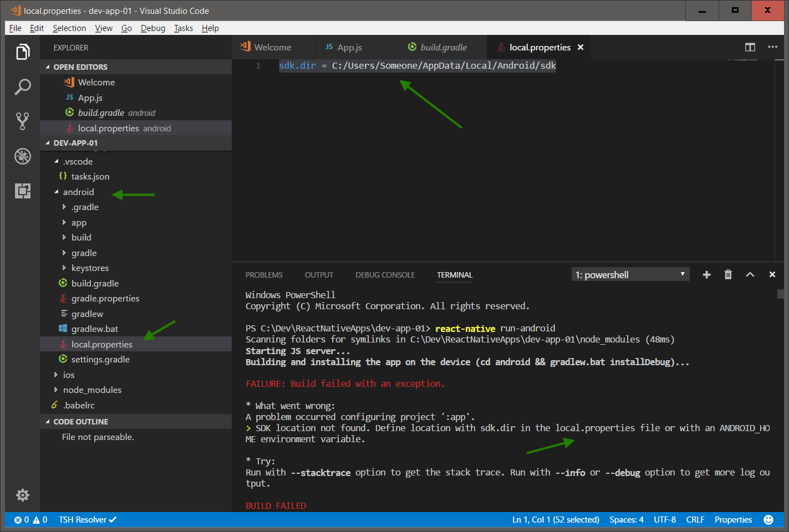This screenshot has height=532, width=789.
Task: Open the File menu
Action: tap(16, 28)
